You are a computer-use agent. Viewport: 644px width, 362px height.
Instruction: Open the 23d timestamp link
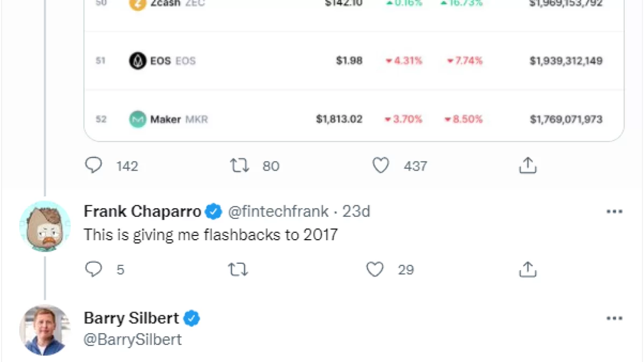tap(356, 212)
